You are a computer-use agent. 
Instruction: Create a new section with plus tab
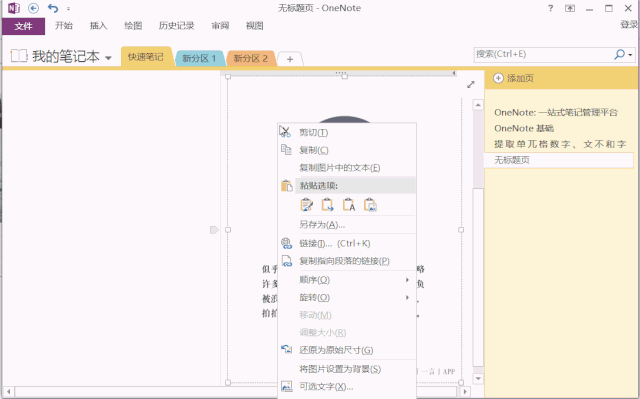[x=290, y=59]
